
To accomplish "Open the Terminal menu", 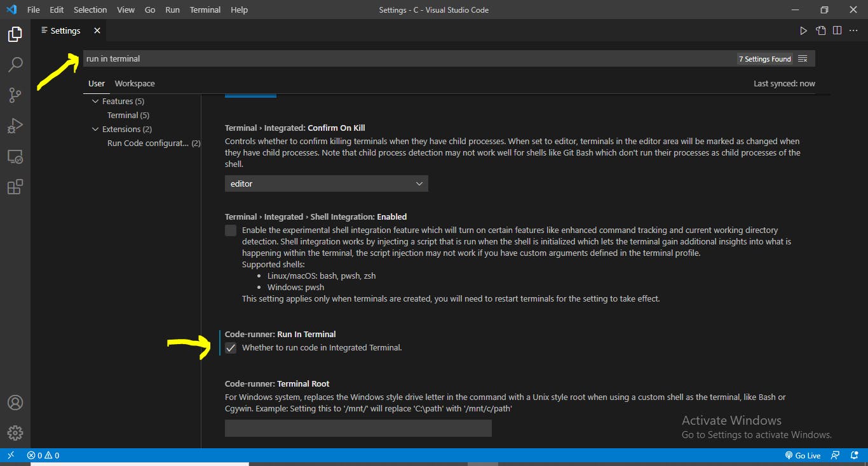I will 205,10.
